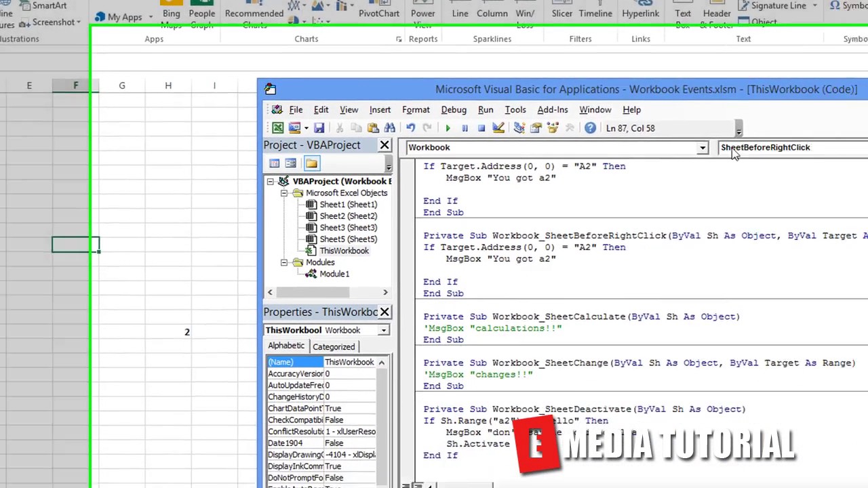This screenshot has height=488, width=868.
Task: Save the workbook with the floppy disk icon
Action: (x=319, y=128)
